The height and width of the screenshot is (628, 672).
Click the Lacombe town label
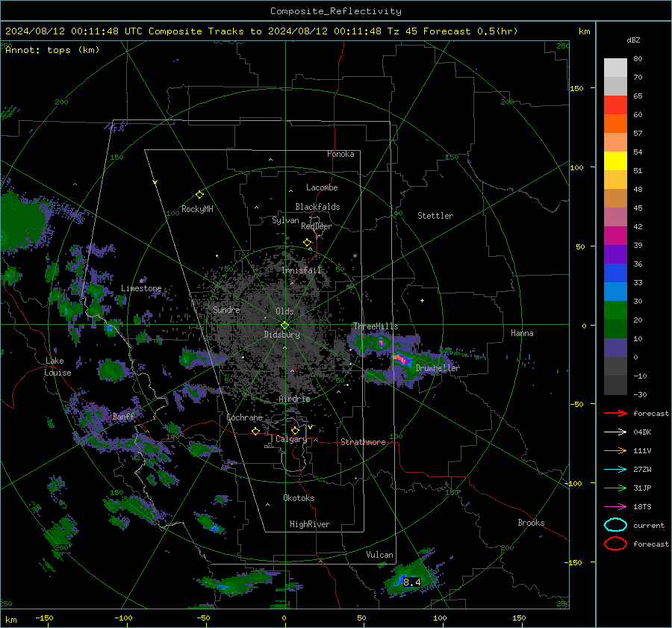[322, 187]
